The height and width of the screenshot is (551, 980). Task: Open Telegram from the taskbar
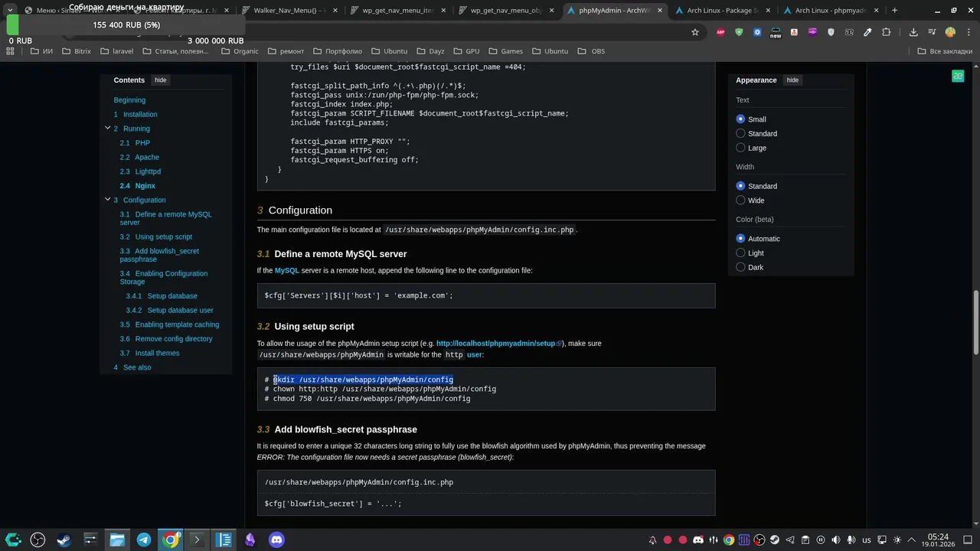(143, 540)
